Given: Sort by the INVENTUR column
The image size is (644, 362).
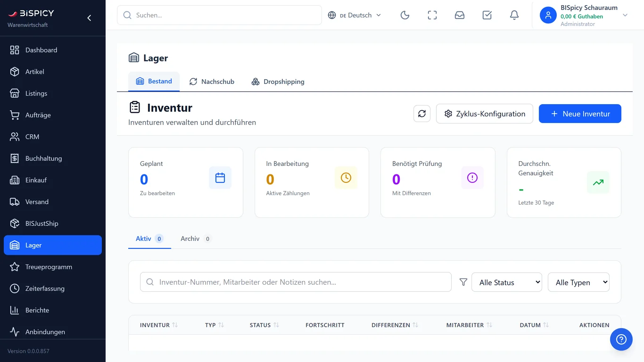Looking at the screenshot, I should tap(159, 325).
